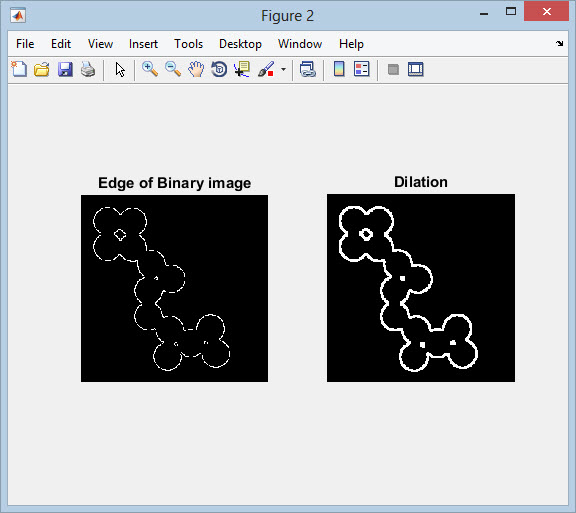
Task: Open the Tools menu
Action: (188, 44)
